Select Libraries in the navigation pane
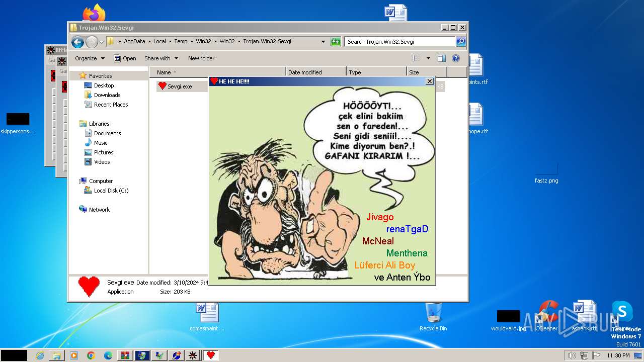This screenshot has width=644, height=362. [99, 124]
